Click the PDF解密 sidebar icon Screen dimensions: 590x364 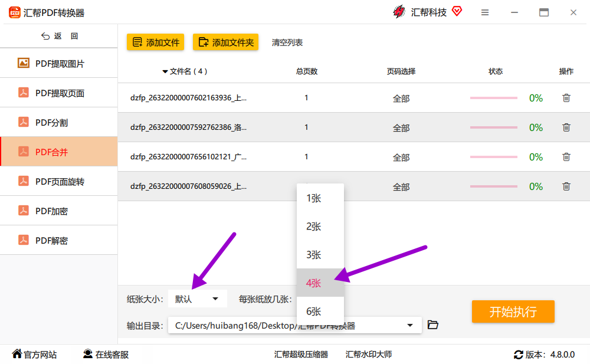[24, 240]
